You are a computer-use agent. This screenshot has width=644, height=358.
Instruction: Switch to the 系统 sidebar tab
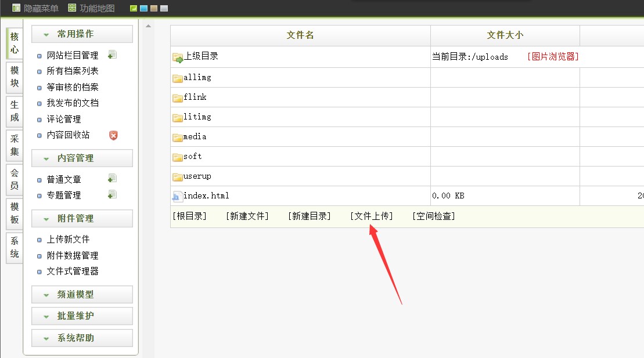13,248
